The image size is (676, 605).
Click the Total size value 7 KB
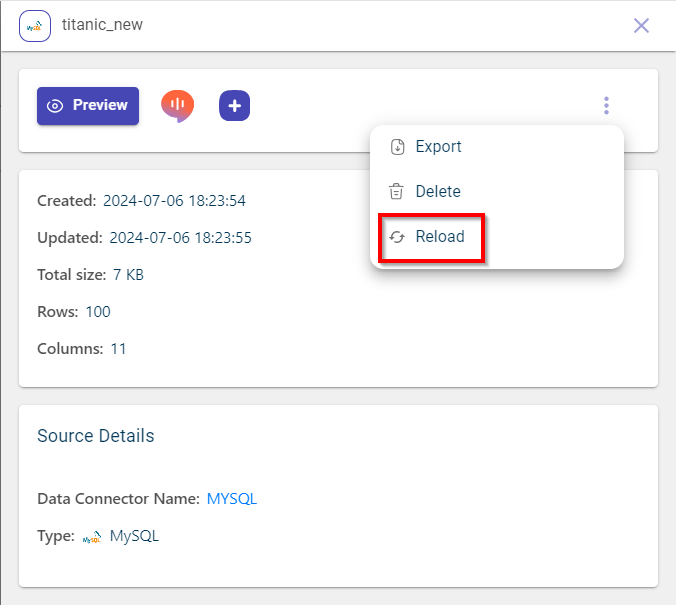(128, 275)
